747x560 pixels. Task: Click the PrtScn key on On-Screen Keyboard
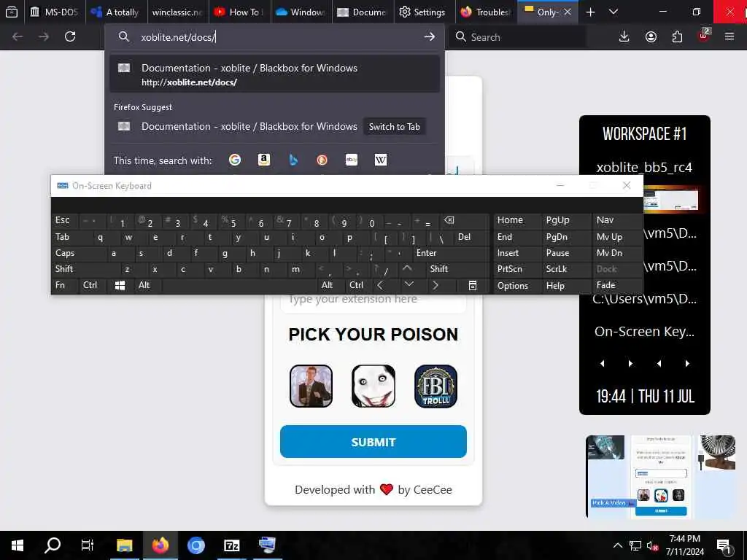tap(517, 269)
